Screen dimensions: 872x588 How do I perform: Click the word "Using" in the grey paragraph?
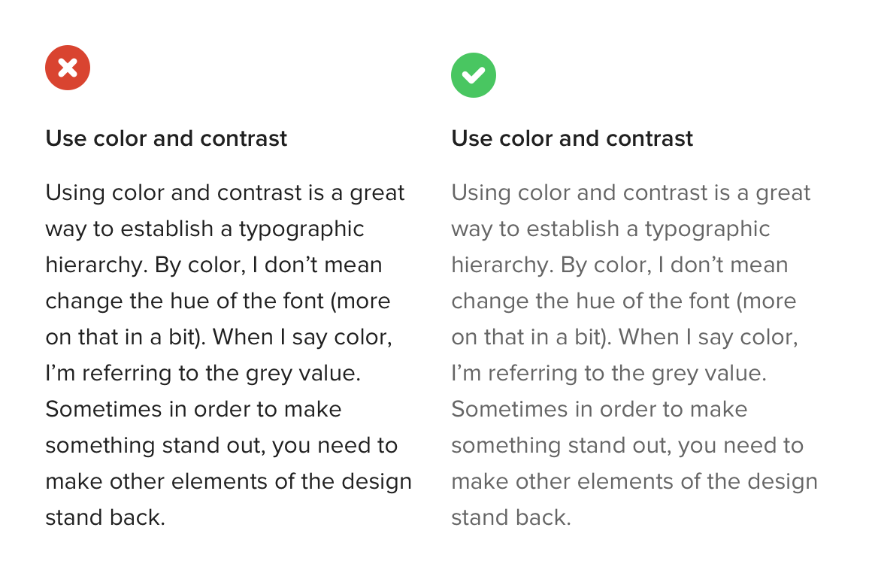[481, 194]
